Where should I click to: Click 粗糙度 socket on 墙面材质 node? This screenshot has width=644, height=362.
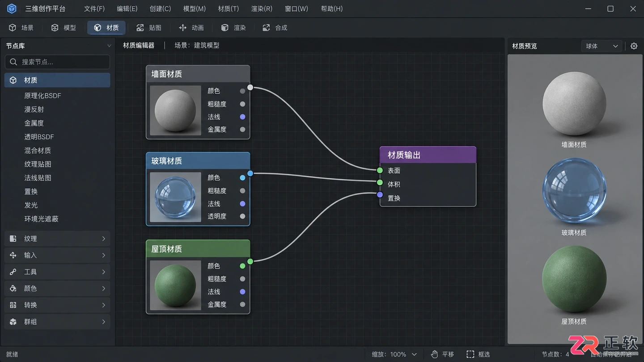click(x=242, y=104)
